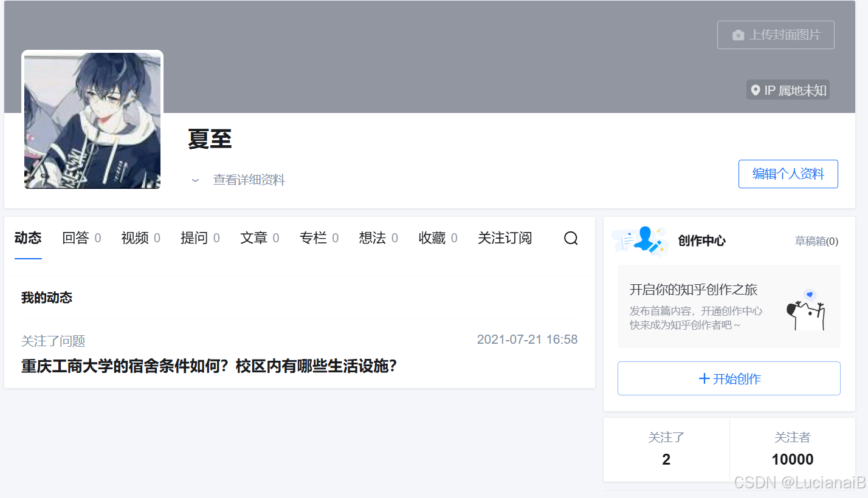This screenshot has height=498, width=868.
Task: Click 编辑个人资料 button
Action: click(x=788, y=174)
